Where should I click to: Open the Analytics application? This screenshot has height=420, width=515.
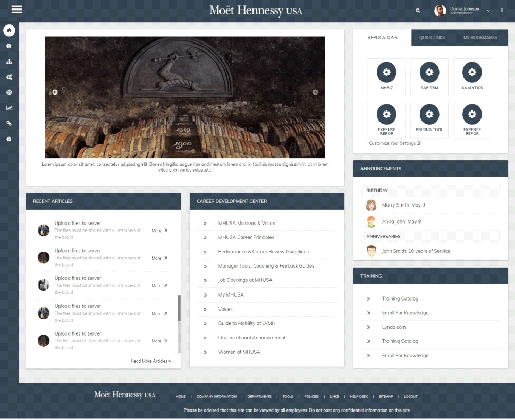click(472, 77)
